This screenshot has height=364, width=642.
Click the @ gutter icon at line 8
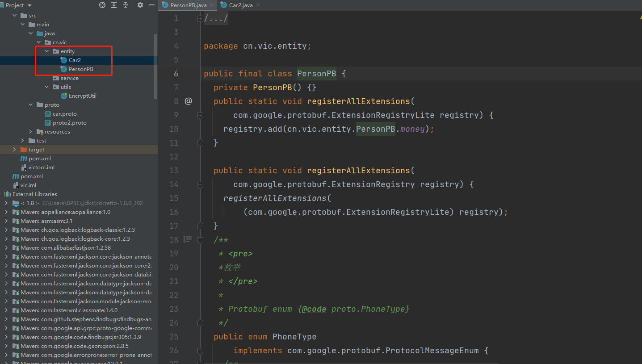(x=188, y=101)
